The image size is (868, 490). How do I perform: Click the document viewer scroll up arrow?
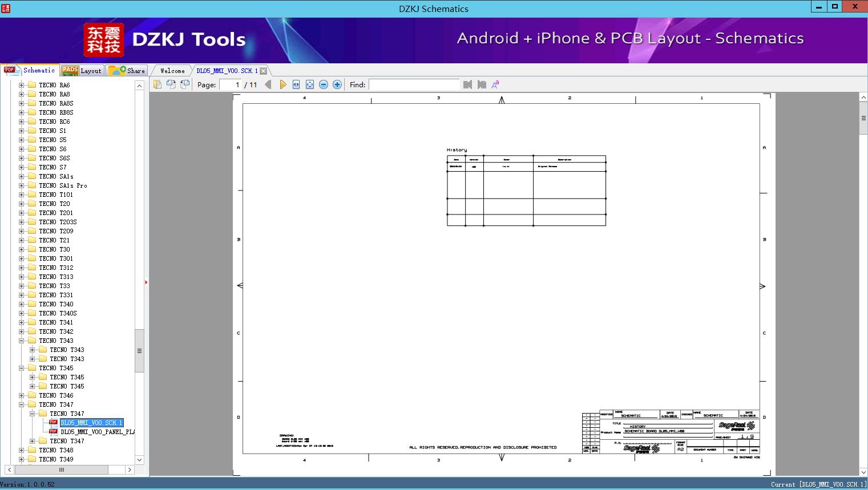863,98
